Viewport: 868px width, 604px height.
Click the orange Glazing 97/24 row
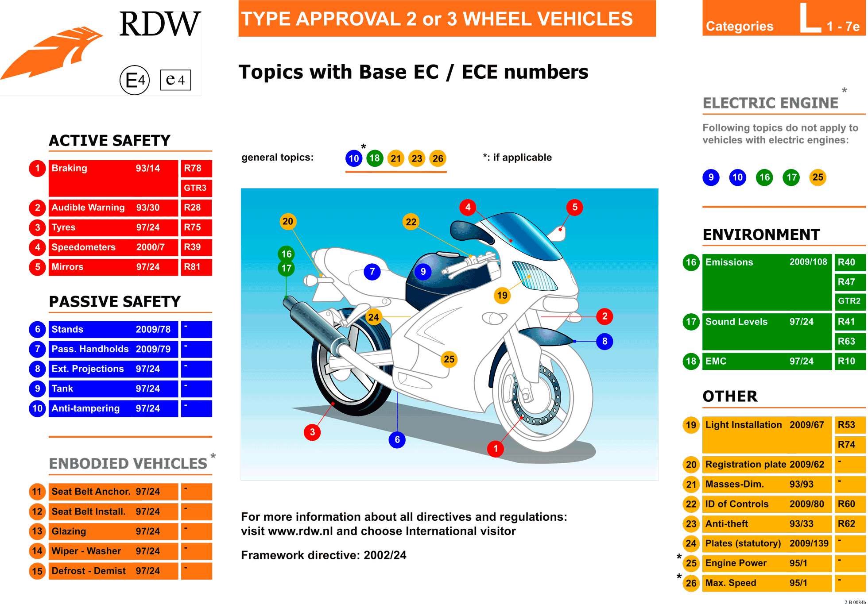pyautogui.click(x=113, y=531)
